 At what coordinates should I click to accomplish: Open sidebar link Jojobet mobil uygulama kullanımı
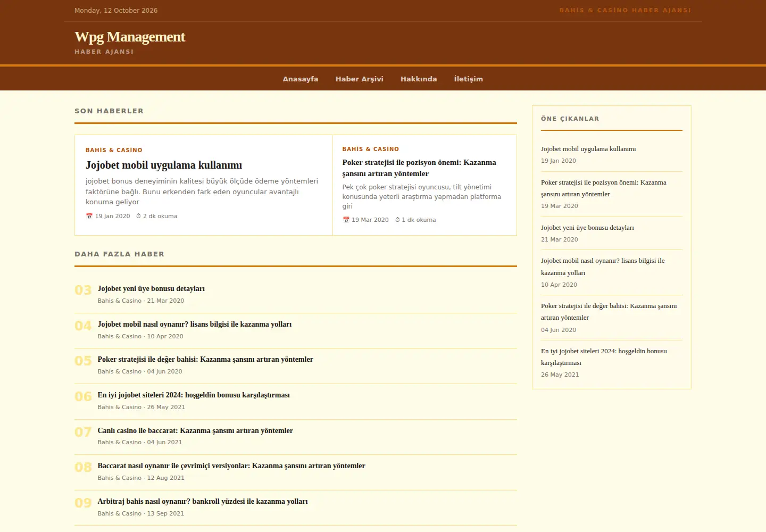click(x=588, y=149)
